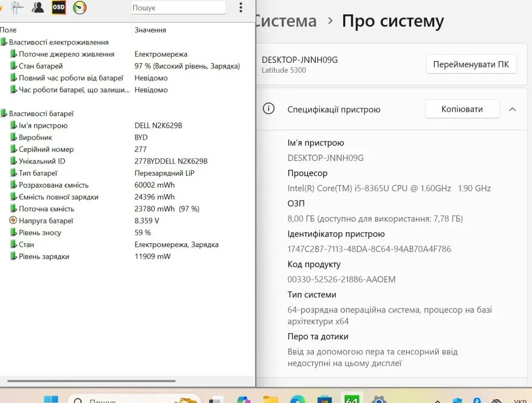Viewport: 532px width, 403px height.
Task: Open Microsoft Store from taskbar
Action: pos(325,399)
